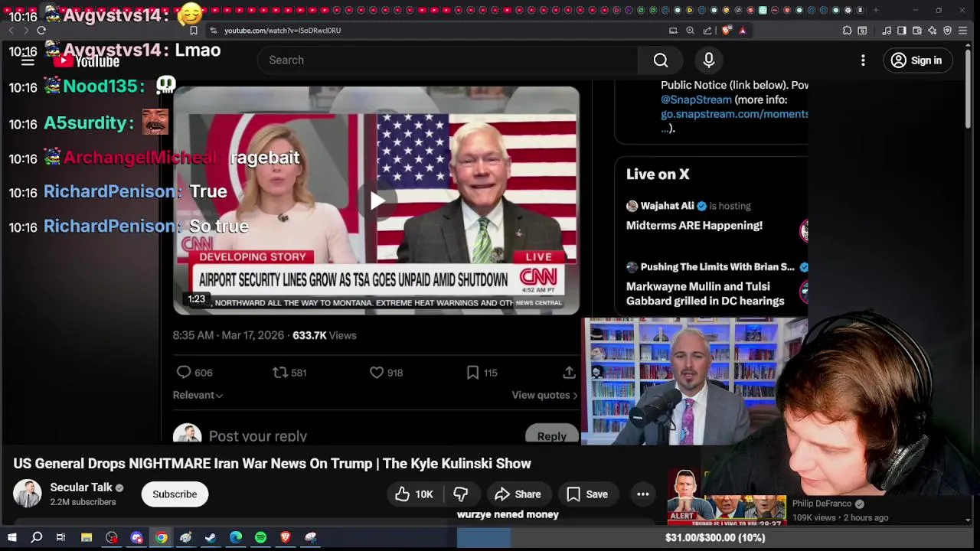Open YouTube settings three-dot menu
Image resolution: width=980 pixels, height=551 pixels.
pyautogui.click(x=863, y=60)
